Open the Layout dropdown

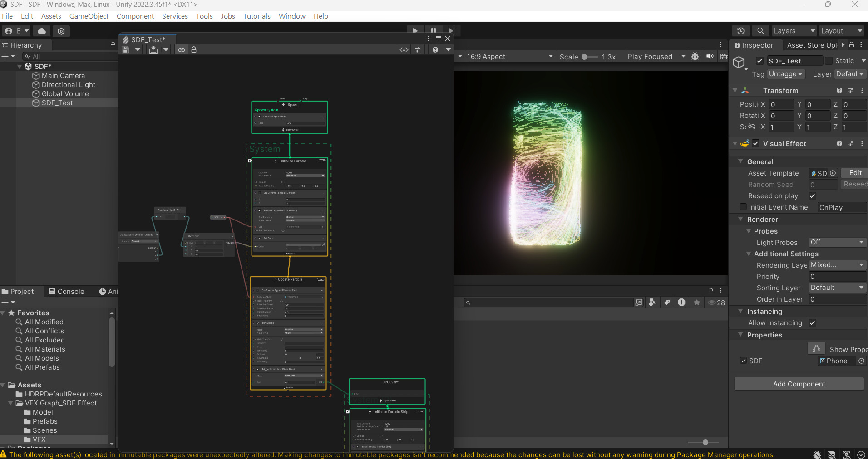(841, 31)
